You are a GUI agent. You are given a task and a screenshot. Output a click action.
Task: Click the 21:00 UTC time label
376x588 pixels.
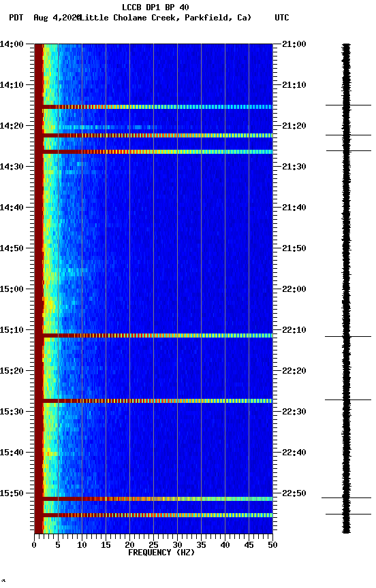(294, 44)
